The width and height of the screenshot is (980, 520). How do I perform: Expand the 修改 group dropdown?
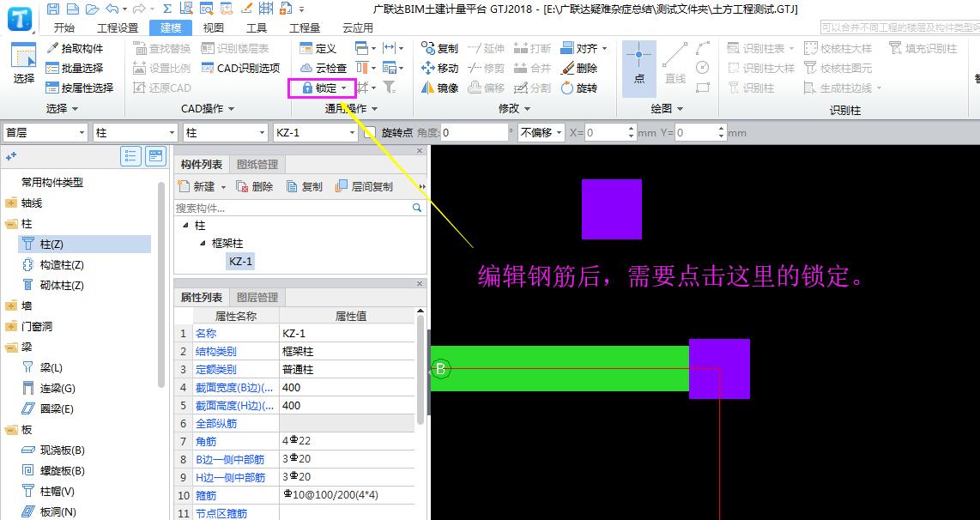tap(528, 109)
